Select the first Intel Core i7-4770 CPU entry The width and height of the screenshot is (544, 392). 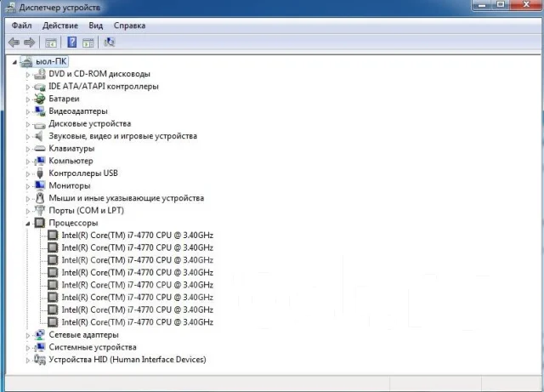pyautogui.click(x=138, y=236)
